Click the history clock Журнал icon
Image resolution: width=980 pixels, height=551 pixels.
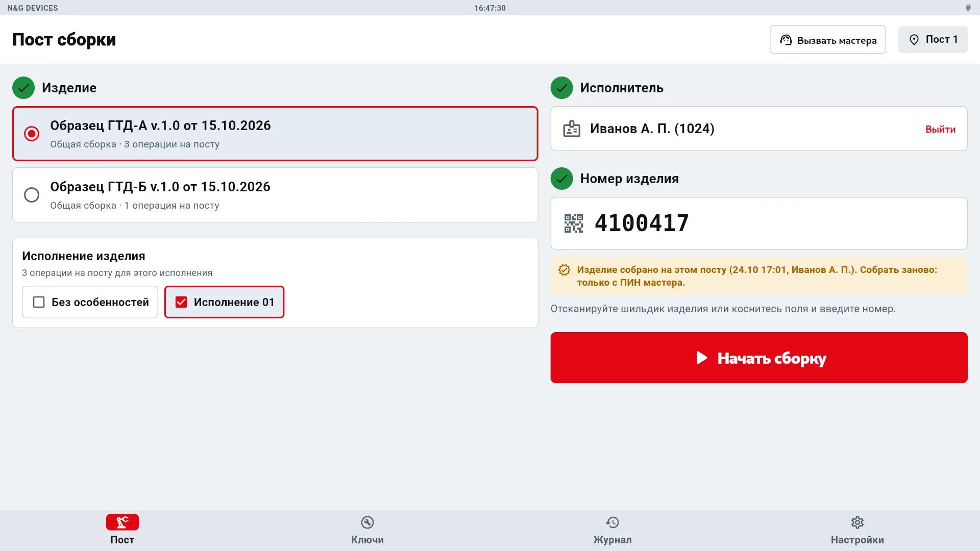[612, 522]
